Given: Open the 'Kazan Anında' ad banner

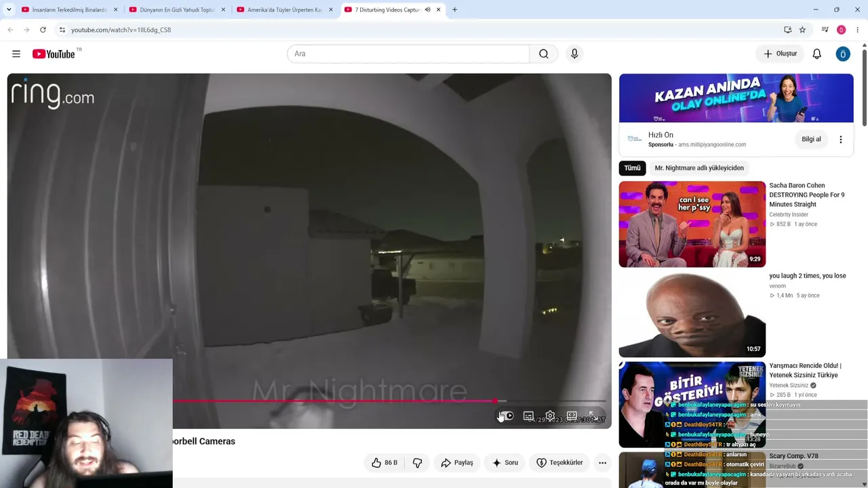Looking at the screenshot, I should 736,98.
